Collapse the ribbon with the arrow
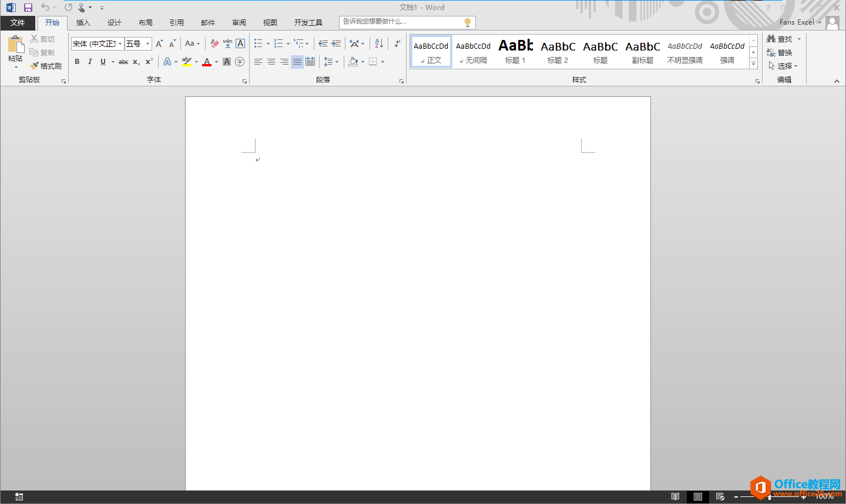Image resolution: width=846 pixels, height=504 pixels. pos(837,81)
